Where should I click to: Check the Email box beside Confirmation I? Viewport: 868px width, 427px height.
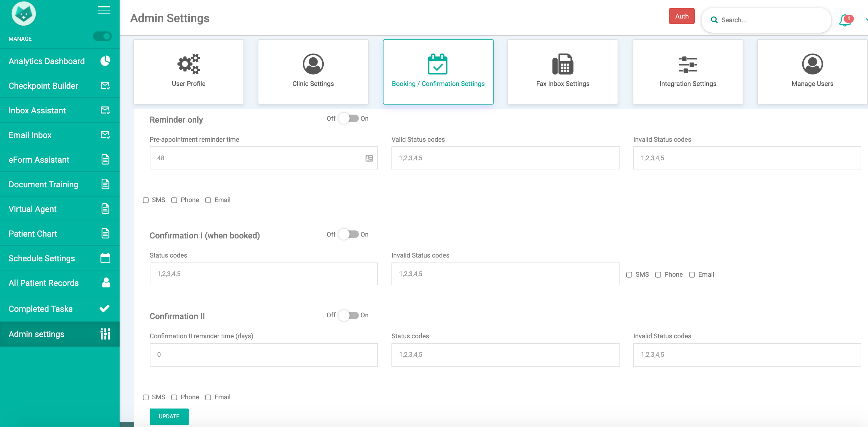tap(692, 274)
